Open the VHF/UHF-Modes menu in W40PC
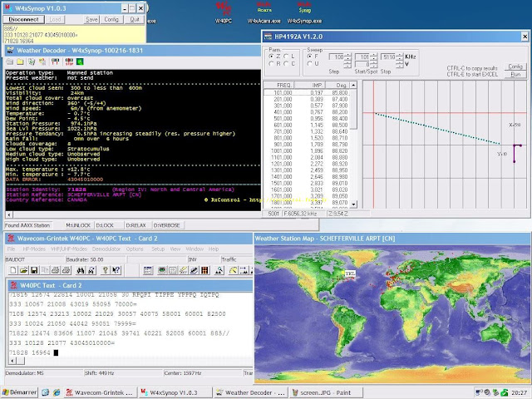The image size is (532, 399). (69, 249)
